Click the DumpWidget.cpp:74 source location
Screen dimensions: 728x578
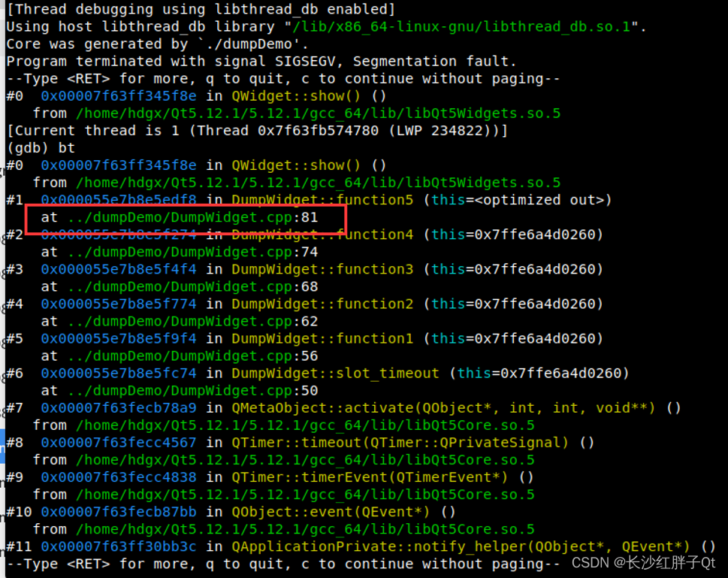click(x=192, y=252)
